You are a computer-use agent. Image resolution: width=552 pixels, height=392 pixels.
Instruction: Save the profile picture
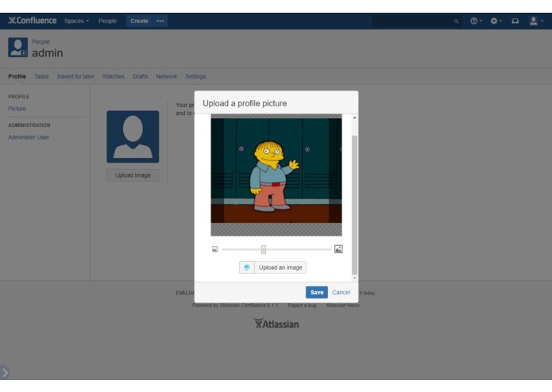(x=317, y=292)
